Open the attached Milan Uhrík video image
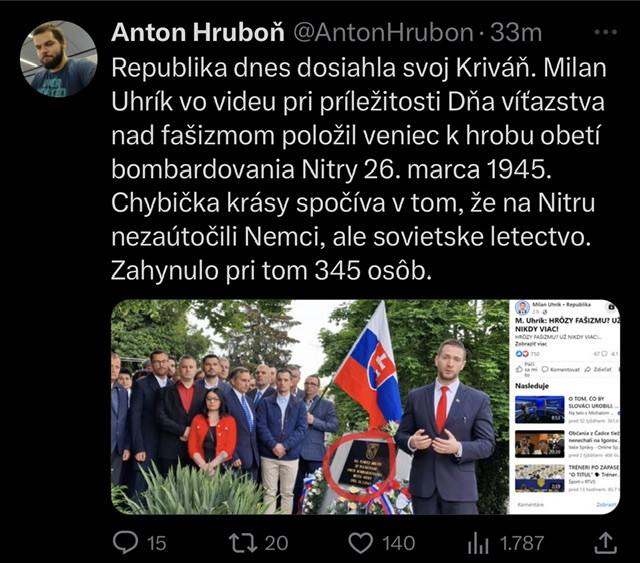The image size is (640, 563). coord(365,407)
